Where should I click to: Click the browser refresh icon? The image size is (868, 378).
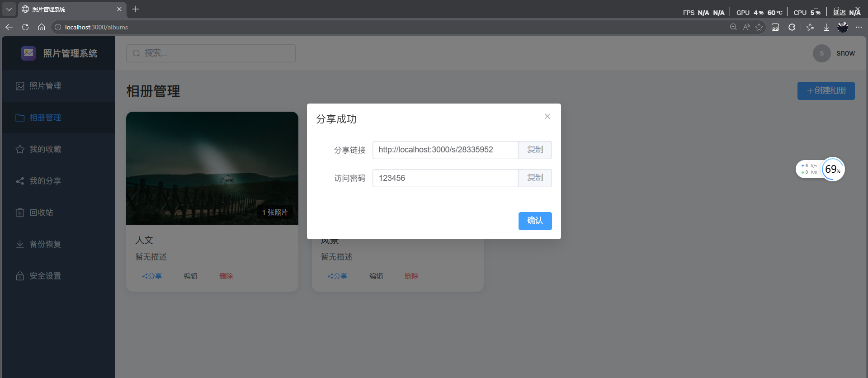tap(25, 27)
